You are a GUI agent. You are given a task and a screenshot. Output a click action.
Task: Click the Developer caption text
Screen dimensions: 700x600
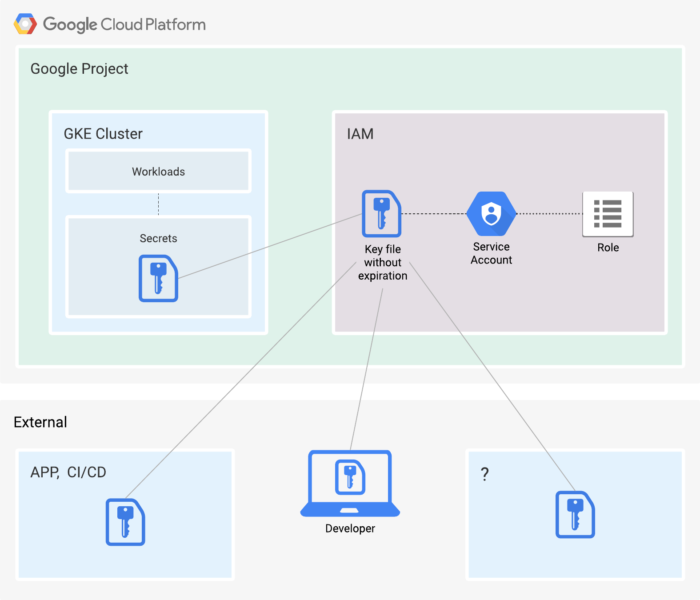click(x=350, y=528)
